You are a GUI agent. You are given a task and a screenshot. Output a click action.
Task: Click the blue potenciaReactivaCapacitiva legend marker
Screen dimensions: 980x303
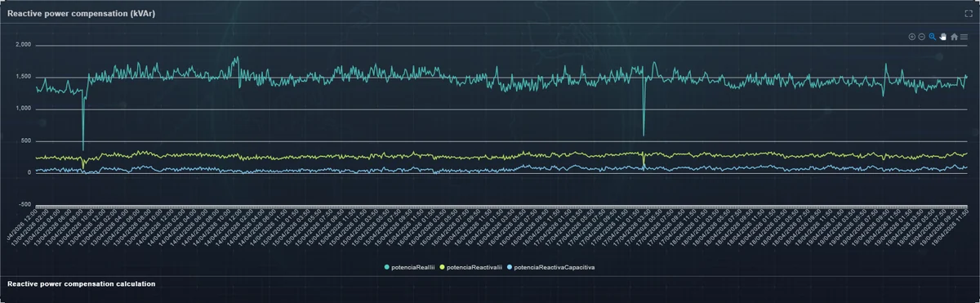[x=510, y=267]
